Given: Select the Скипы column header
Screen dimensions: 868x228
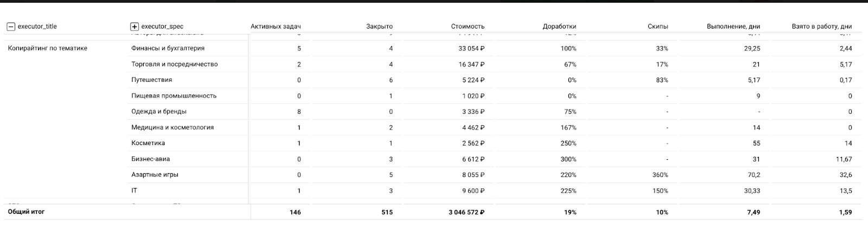Looking at the screenshot, I should 658,26.
